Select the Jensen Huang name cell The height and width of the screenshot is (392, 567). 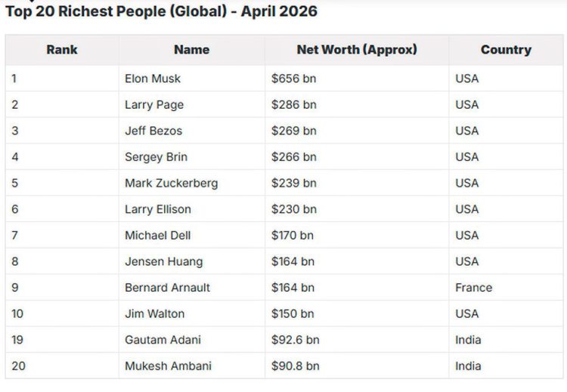click(163, 261)
